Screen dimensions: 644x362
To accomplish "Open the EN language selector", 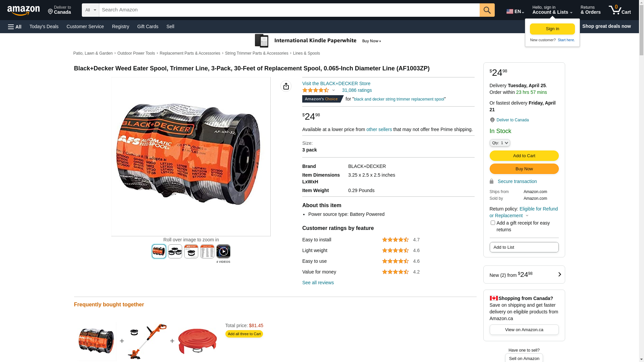I will point(515,11).
